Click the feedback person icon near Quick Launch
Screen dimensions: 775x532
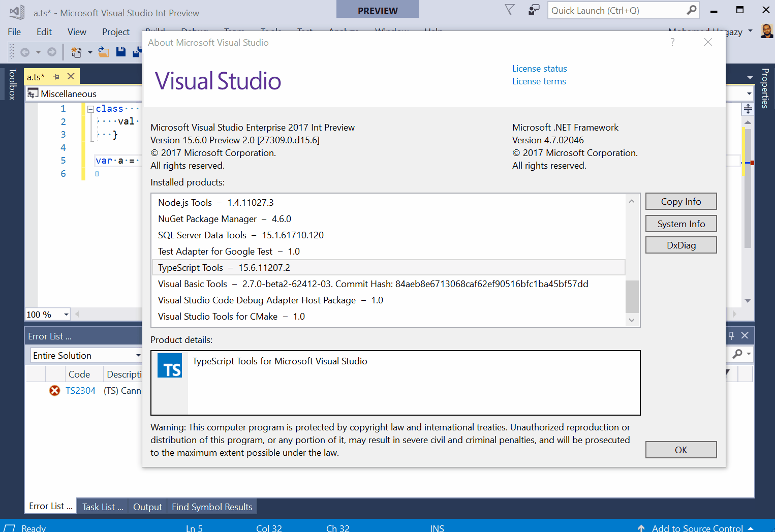click(534, 10)
